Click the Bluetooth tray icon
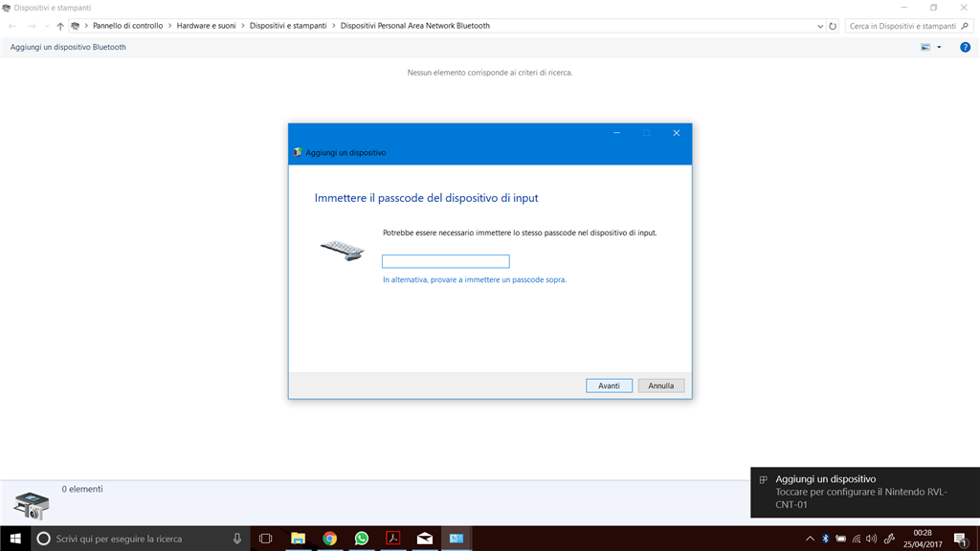Viewport: 980px width, 551px height. click(x=825, y=539)
